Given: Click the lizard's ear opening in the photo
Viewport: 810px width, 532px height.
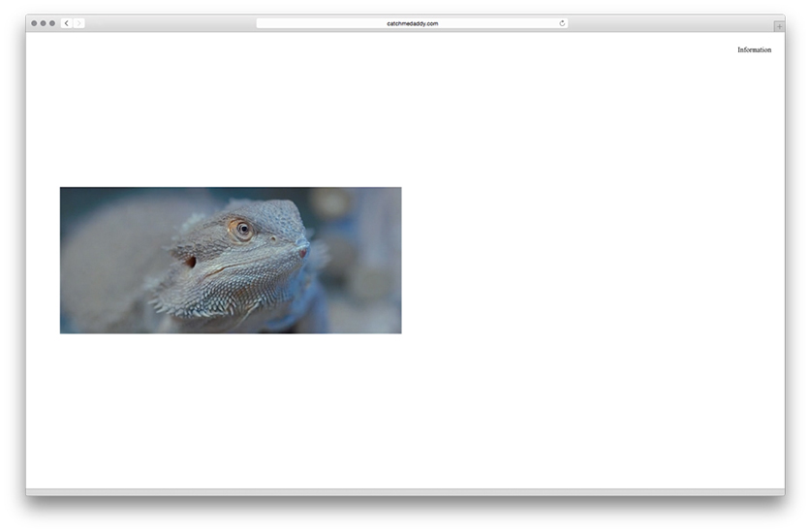Looking at the screenshot, I should pos(191,261).
